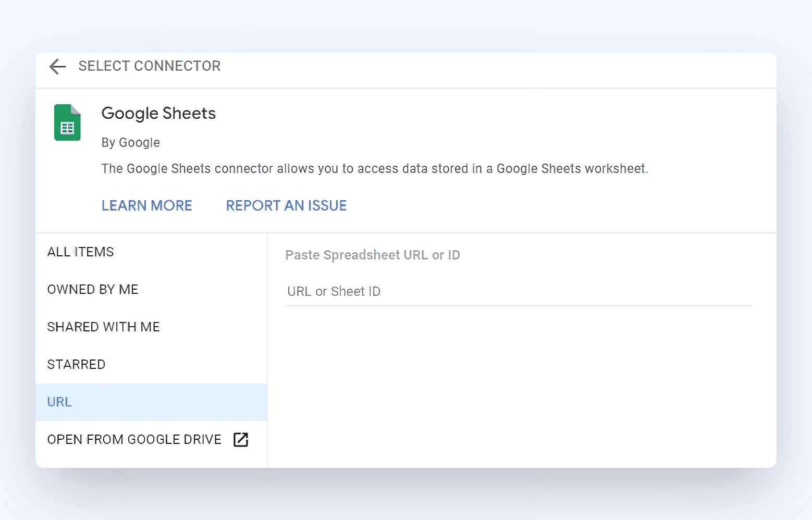Image resolution: width=812 pixels, height=520 pixels.
Task: Click the Google Sheets connector description sentence
Action: (374, 169)
